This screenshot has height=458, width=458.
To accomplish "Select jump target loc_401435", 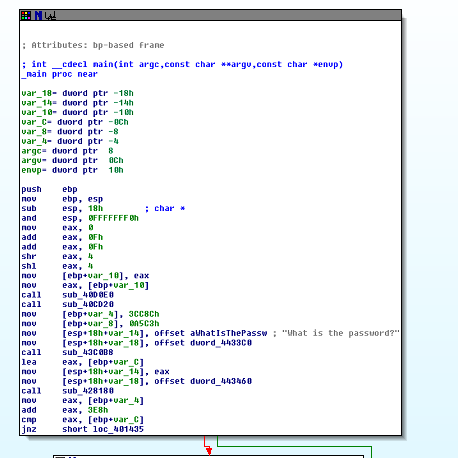I will pyautogui.click(x=118, y=429).
